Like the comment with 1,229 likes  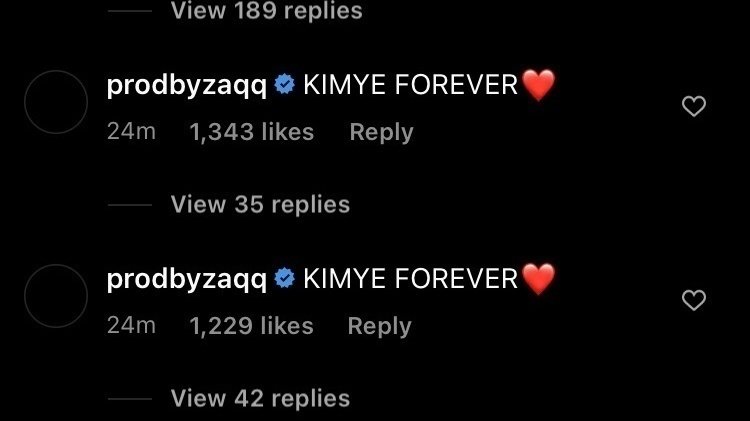tap(694, 300)
